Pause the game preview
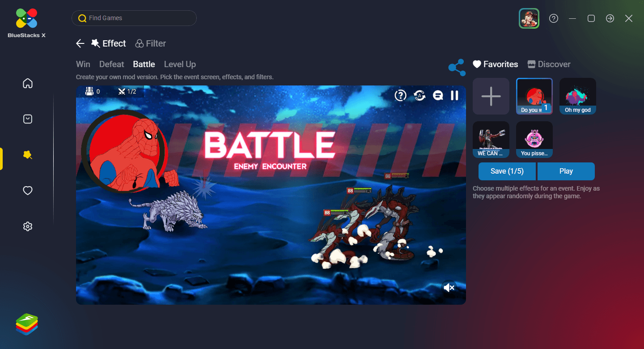The width and height of the screenshot is (644, 349). point(455,95)
